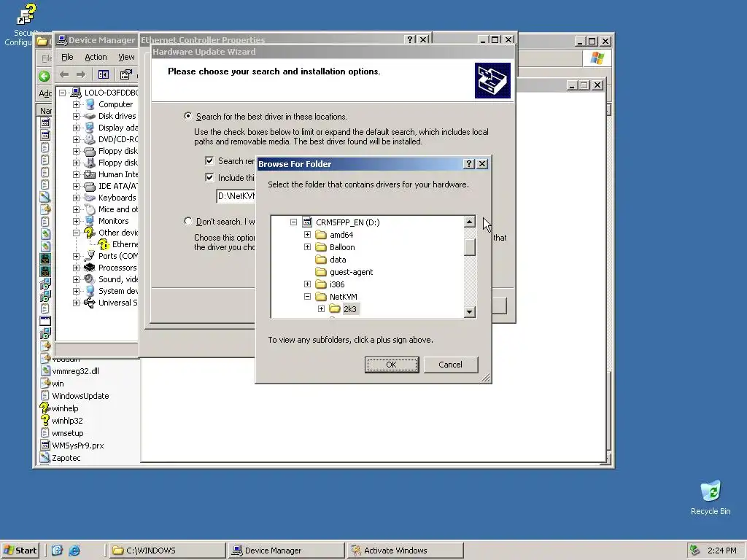Open the Action menu in Device Manager
The image size is (747, 560).
96,57
